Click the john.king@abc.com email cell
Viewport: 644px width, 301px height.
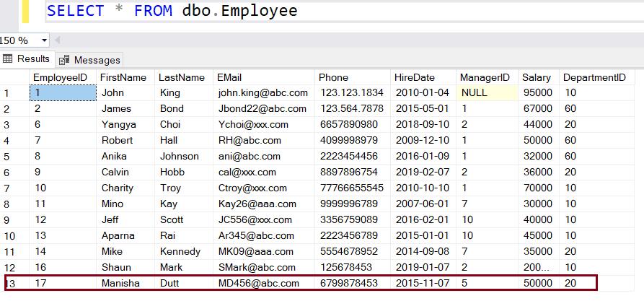pyautogui.click(x=263, y=93)
